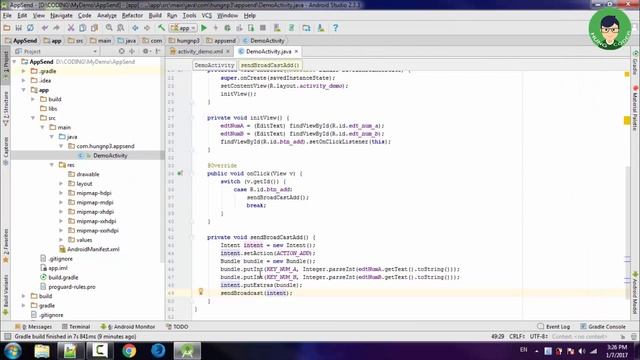Click the Make Project hammer icon
Viewport: 640px width, 360px height.
(162, 28)
